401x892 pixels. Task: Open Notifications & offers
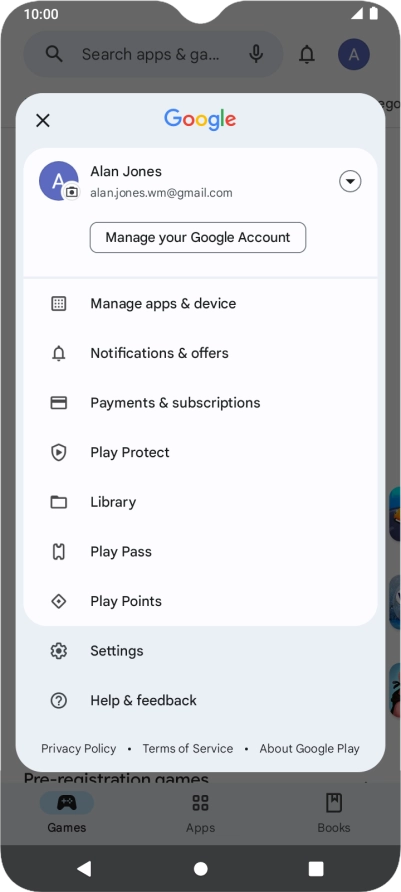tap(200, 353)
